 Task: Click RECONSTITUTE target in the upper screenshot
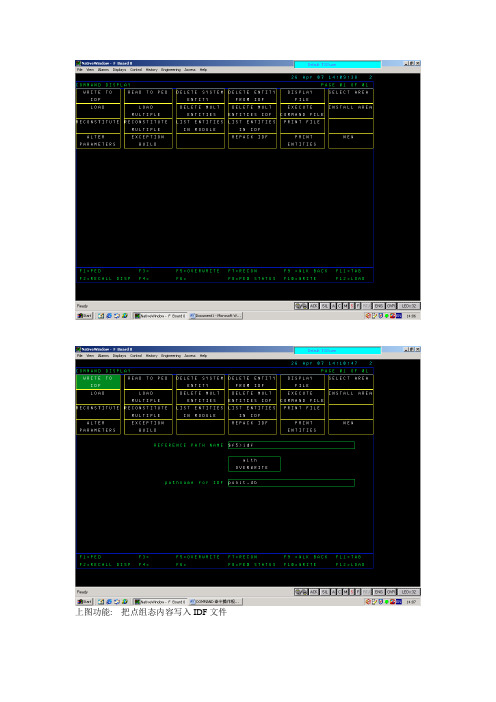coord(98,126)
